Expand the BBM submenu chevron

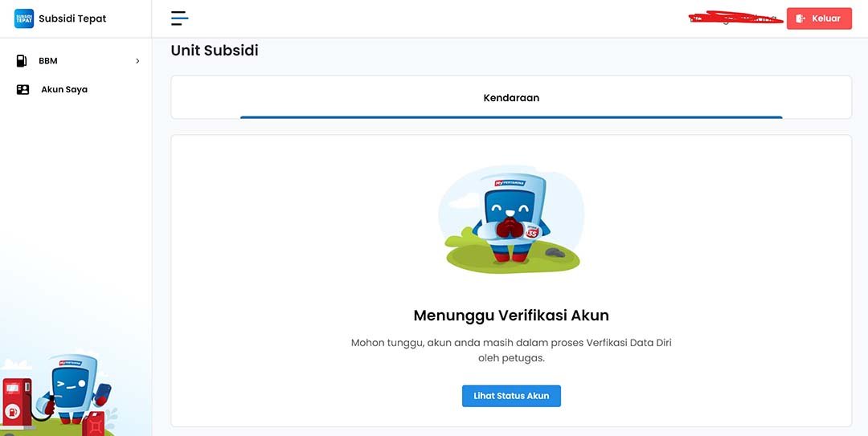pos(137,61)
